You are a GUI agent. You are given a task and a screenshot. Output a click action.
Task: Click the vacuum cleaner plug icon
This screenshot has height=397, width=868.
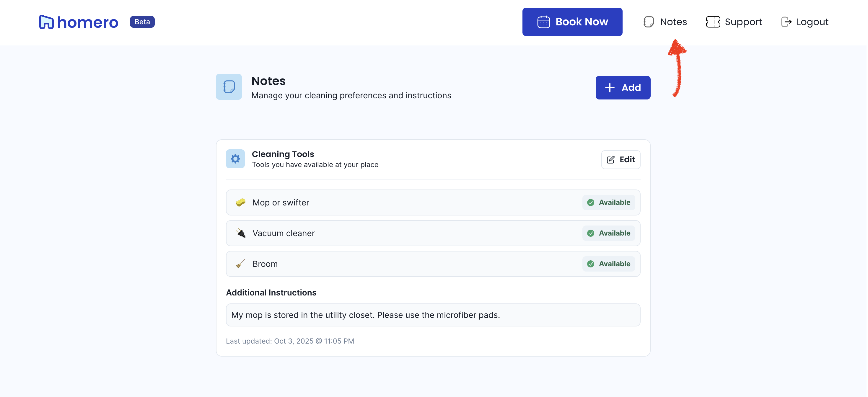[x=241, y=233]
